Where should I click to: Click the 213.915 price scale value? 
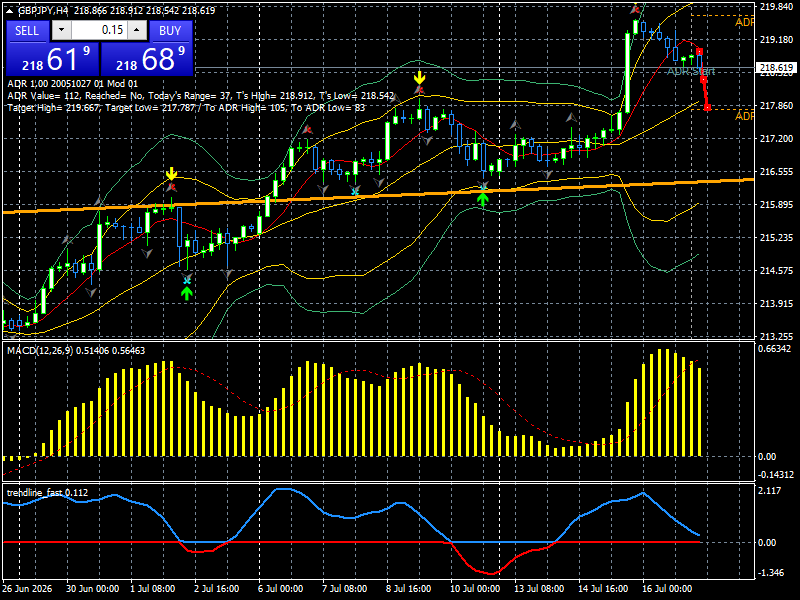776,304
